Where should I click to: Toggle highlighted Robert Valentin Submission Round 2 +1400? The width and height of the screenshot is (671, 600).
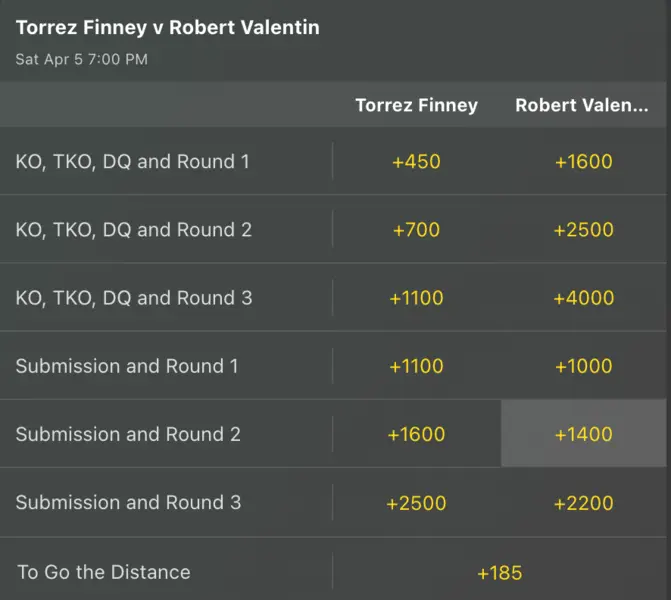pos(583,434)
